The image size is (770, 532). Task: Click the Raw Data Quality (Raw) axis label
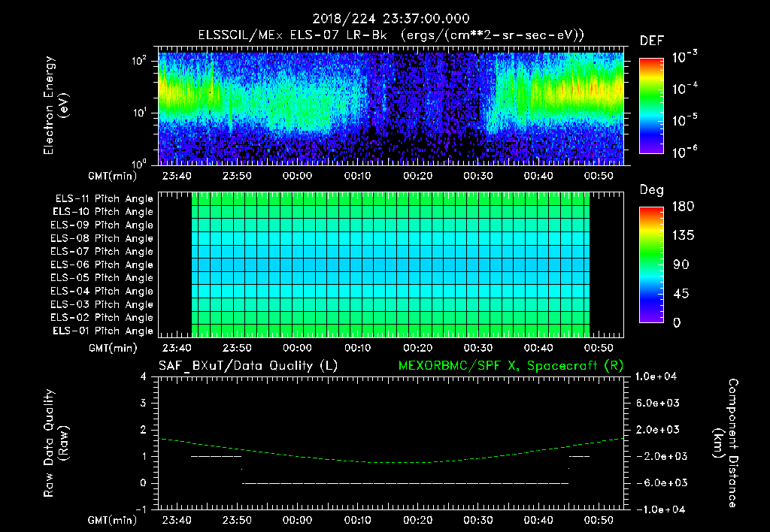(x=56, y=443)
